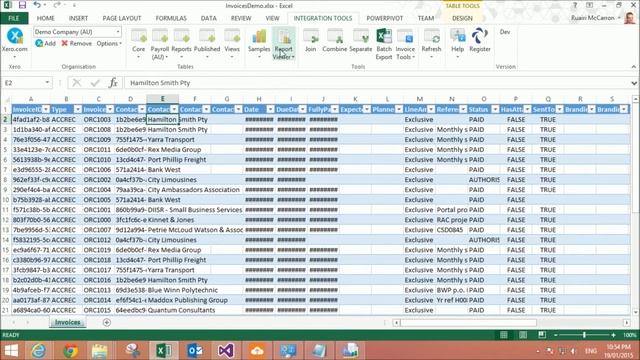Expand the Demo Company (AU) combo box
Image resolution: width=640 pixels, height=360 pixels.
pyautogui.click(x=118, y=32)
